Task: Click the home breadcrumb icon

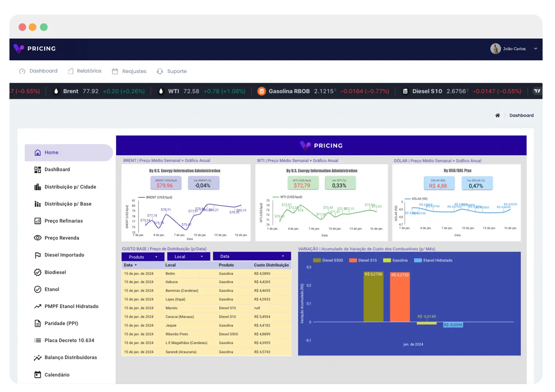Action: click(x=498, y=115)
